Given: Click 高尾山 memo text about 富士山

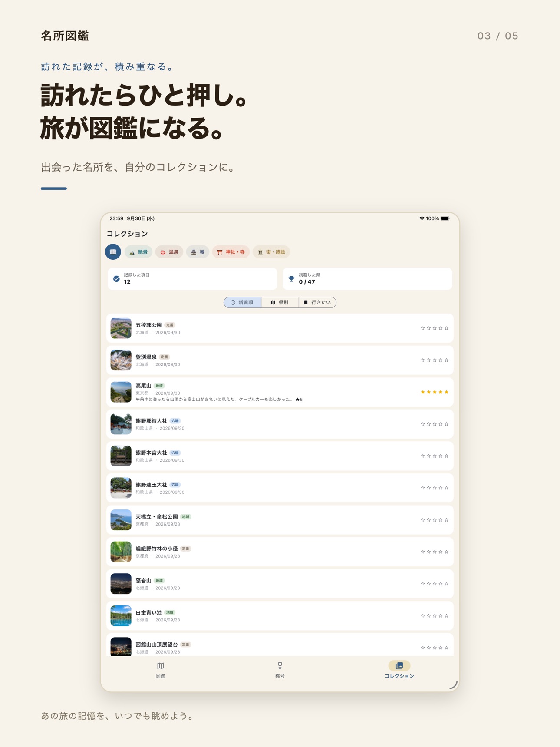Looking at the screenshot, I should 219,400.
